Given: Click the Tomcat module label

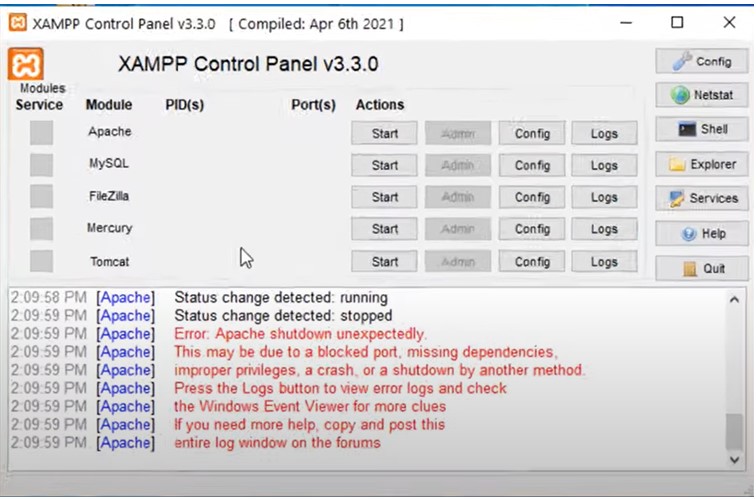Looking at the screenshot, I should tap(109, 262).
